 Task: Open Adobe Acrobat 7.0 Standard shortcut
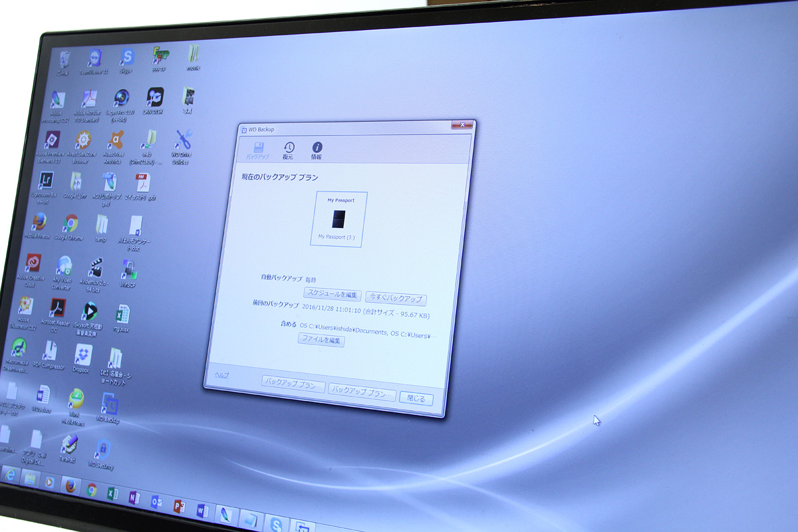(89, 106)
